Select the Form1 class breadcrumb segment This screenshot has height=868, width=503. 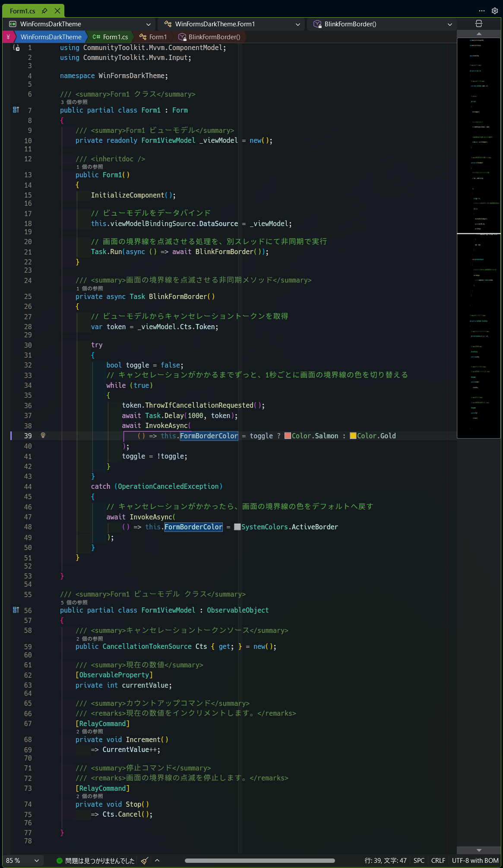coord(153,37)
